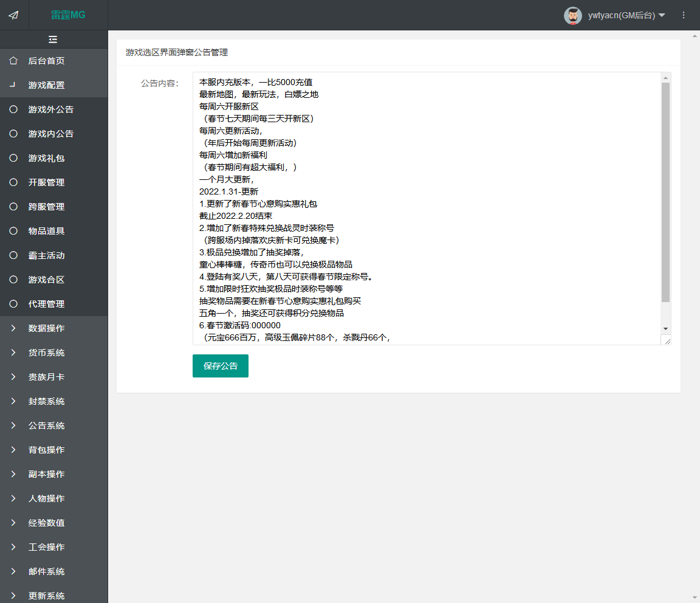Viewport: 700px width, 603px height.
Task: Expand the 货币系统 menu chevron
Action: click(13, 353)
